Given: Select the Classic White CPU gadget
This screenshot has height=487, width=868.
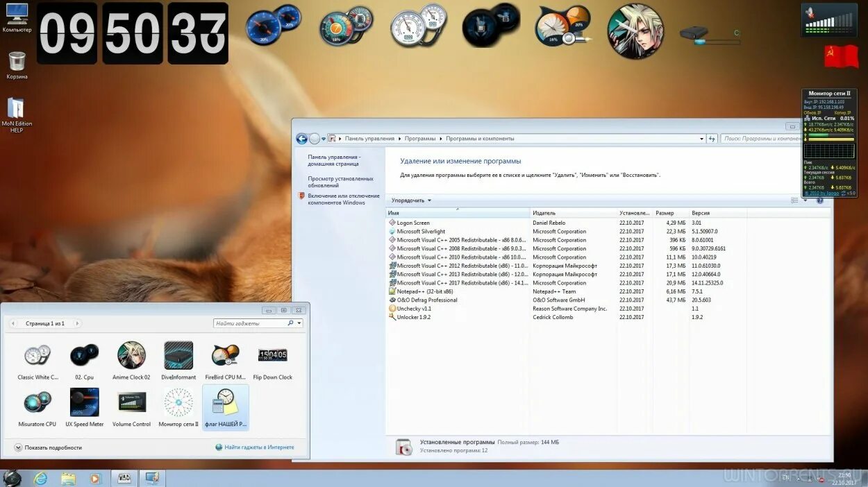Looking at the screenshot, I should coord(37,361).
